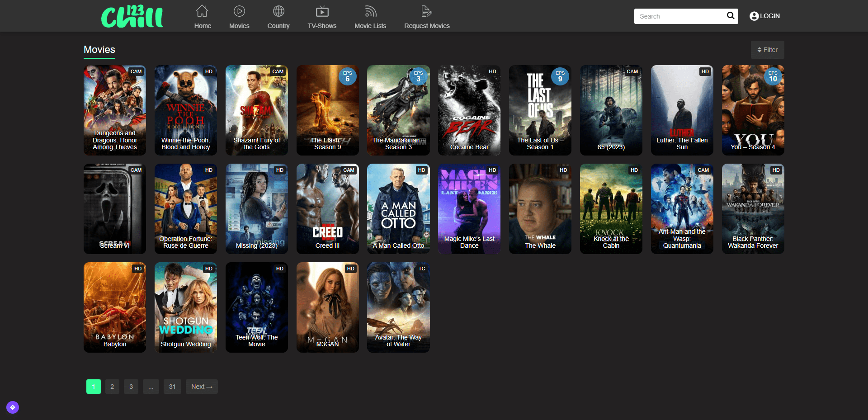Open the Cocaine Bear poster
Viewport: 868px width, 420px height.
point(469,110)
